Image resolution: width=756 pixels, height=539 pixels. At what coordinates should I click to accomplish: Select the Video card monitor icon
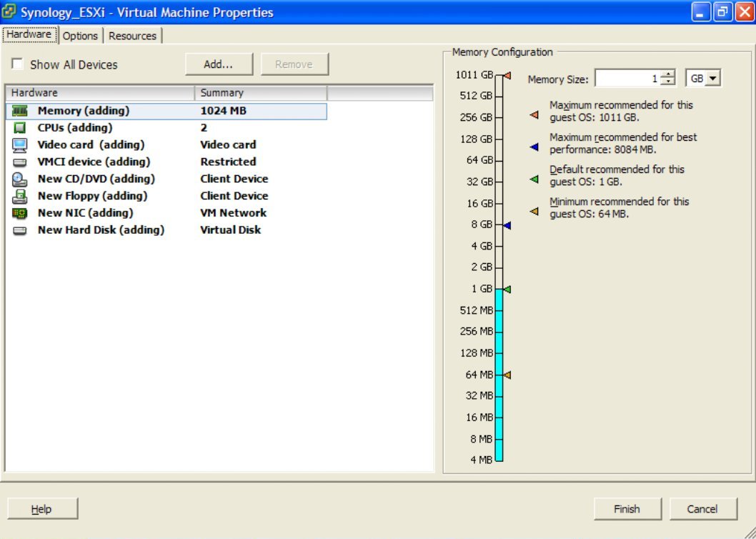click(x=19, y=144)
